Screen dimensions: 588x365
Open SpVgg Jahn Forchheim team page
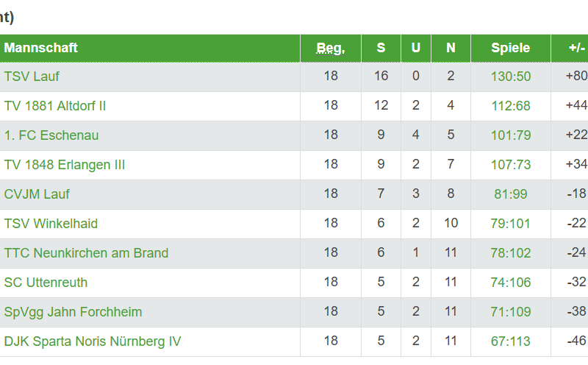coord(73,312)
